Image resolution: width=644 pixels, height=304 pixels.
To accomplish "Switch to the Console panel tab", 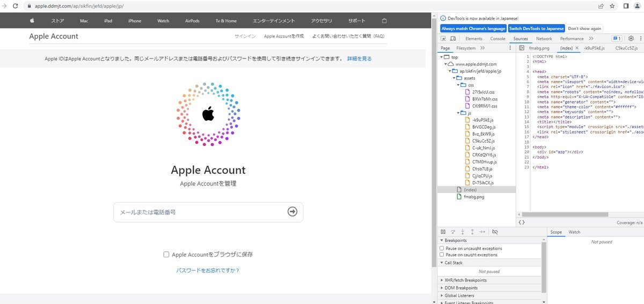I will pyautogui.click(x=498, y=39).
